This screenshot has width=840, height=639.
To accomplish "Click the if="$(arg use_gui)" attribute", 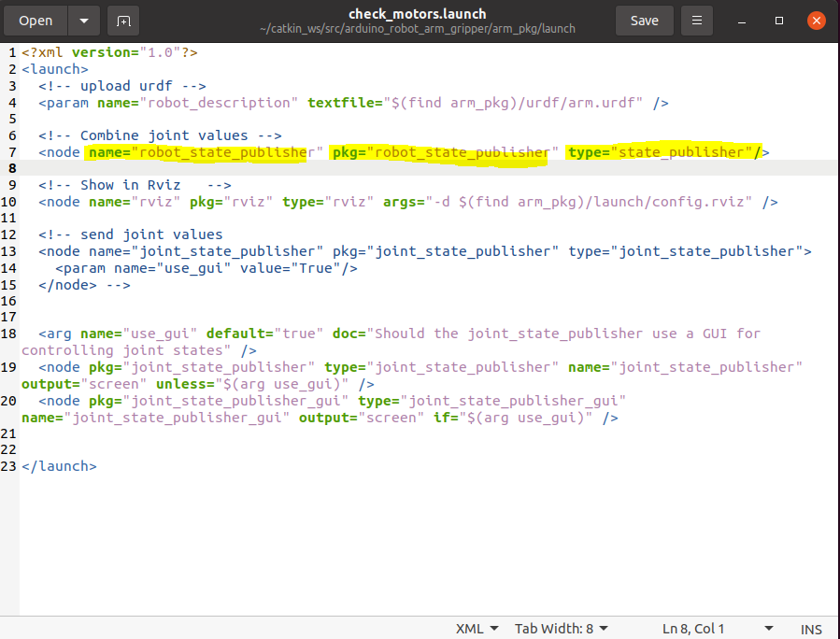I will point(513,418).
